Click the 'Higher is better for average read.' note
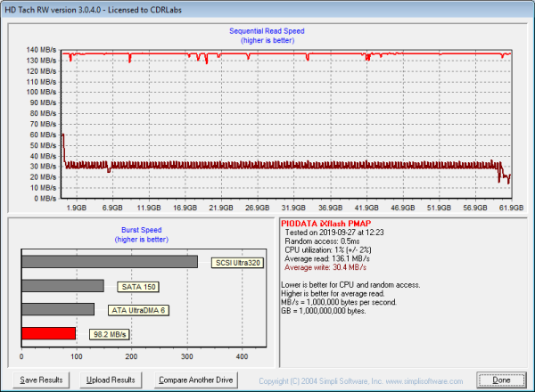Viewport: 535px width, 392px height. (333, 293)
